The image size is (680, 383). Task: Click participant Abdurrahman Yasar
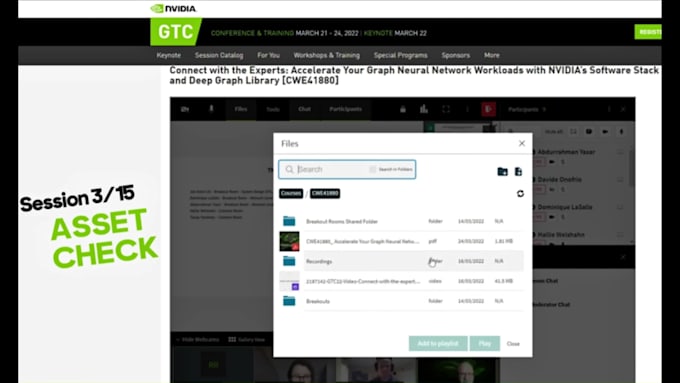[x=566, y=152]
